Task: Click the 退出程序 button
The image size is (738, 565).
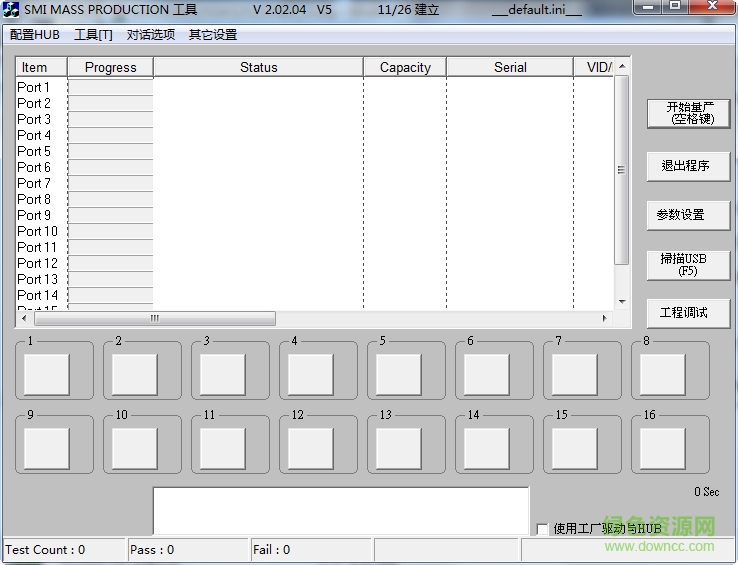Action: 689,166
